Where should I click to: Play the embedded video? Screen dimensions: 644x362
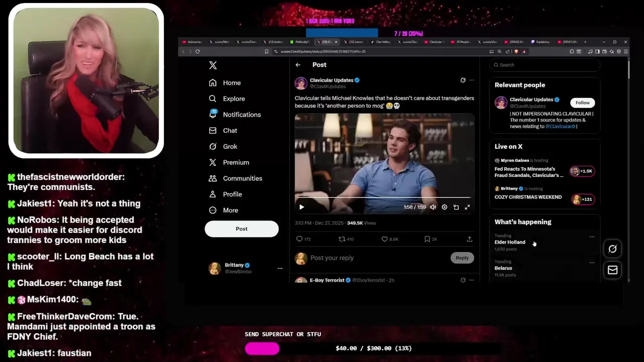click(x=301, y=207)
